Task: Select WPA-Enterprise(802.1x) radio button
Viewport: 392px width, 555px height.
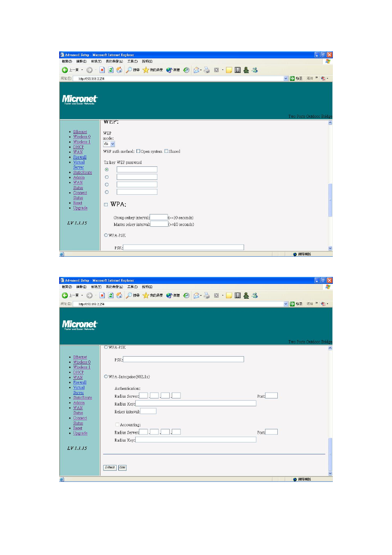Action: 106,376
